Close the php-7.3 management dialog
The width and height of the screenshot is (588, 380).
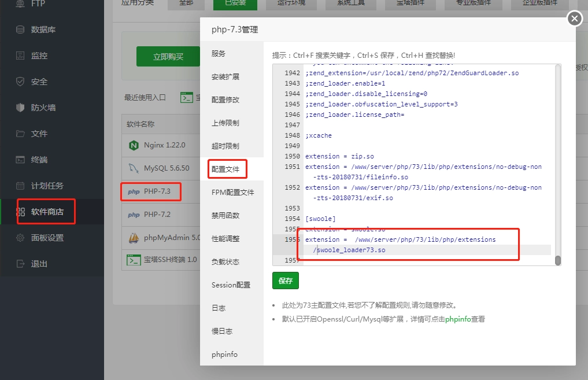[x=574, y=19]
